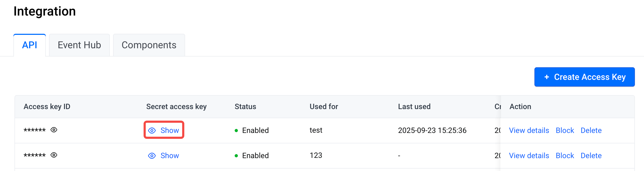Switch to the API tab
The height and width of the screenshot is (171, 644).
(30, 45)
